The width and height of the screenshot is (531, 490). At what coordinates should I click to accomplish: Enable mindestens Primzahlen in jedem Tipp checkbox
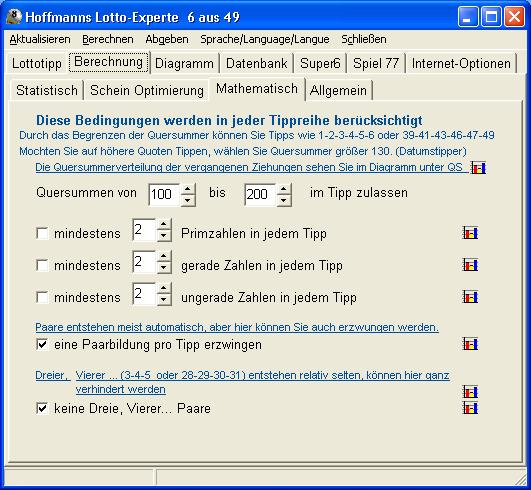(x=42, y=233)
